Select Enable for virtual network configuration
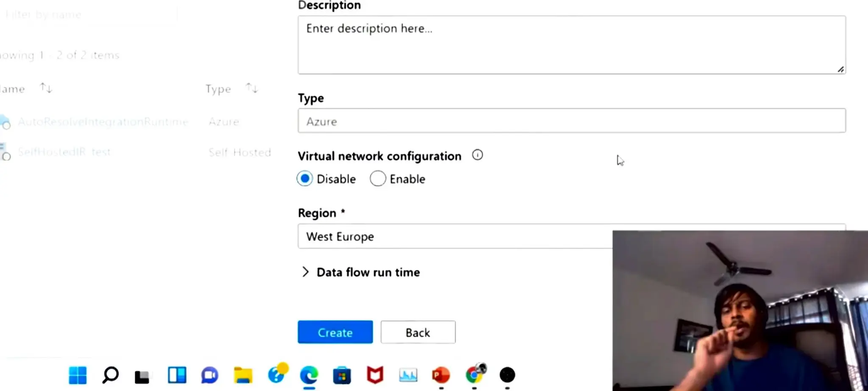 point(378,179)
